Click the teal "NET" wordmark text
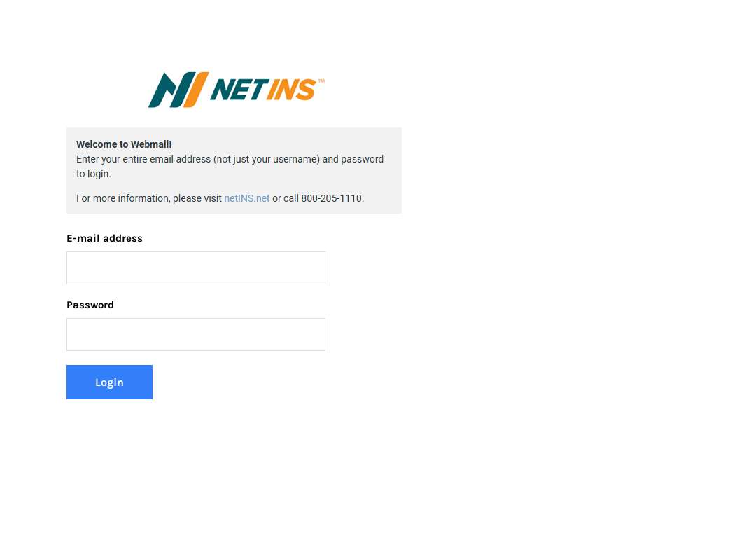This screenshot has width=756, height=538. pos(239,90)
